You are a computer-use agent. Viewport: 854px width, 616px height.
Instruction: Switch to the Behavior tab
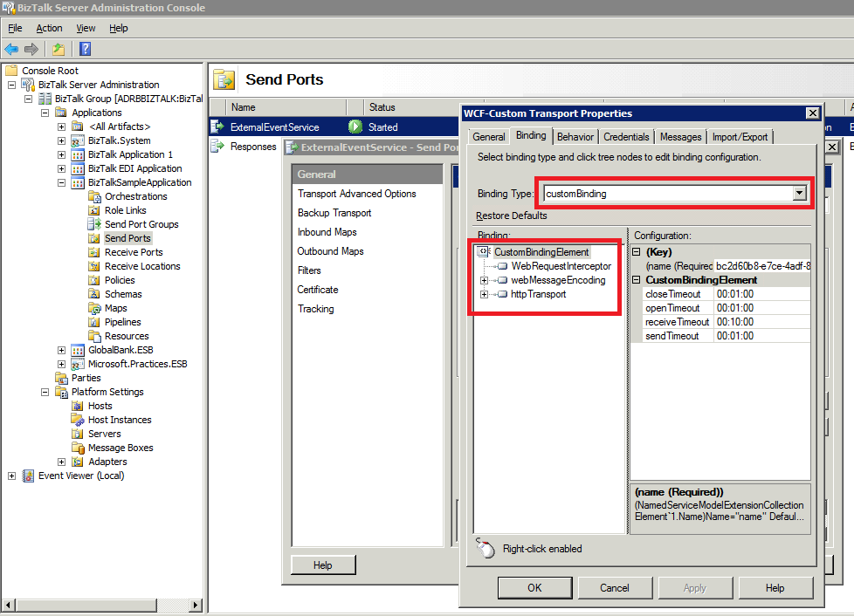[x=575, y=137]
